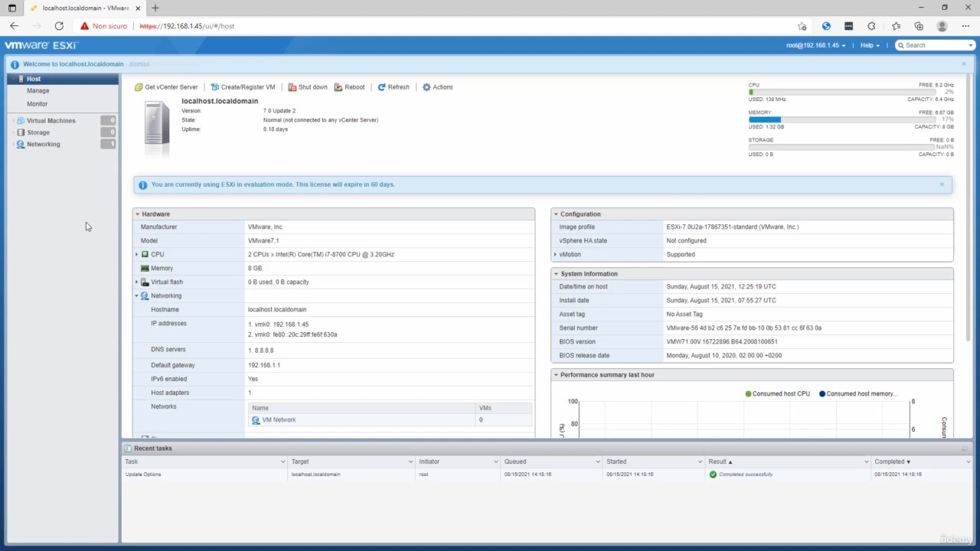The image size is (980, 551).
Task: Open Networking in navigator
Action: point(43,145)
